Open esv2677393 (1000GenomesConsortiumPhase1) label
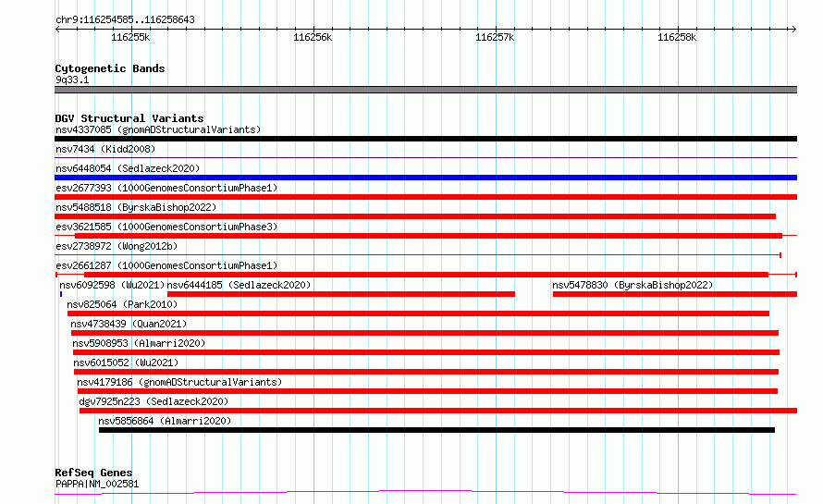Image resolution: width=823 pixels, height=504 pixels. (166, 188)
